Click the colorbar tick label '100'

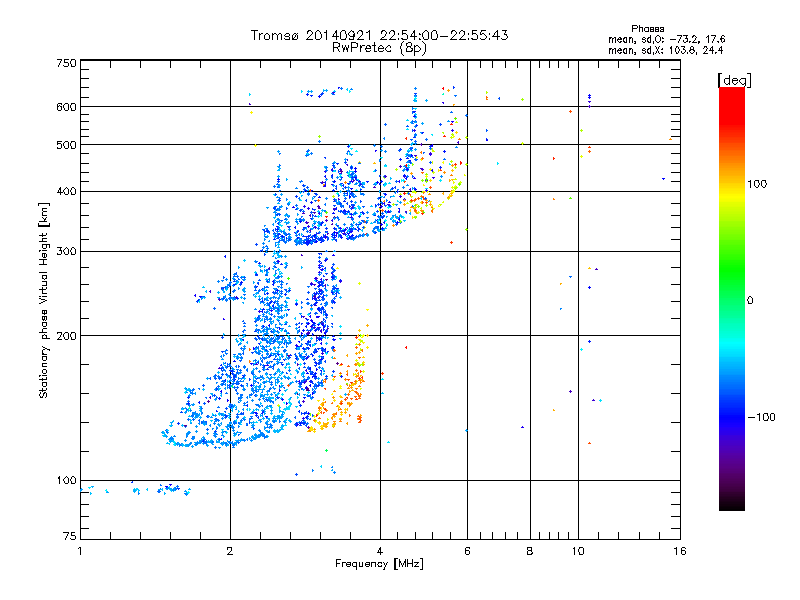(757, 184)
